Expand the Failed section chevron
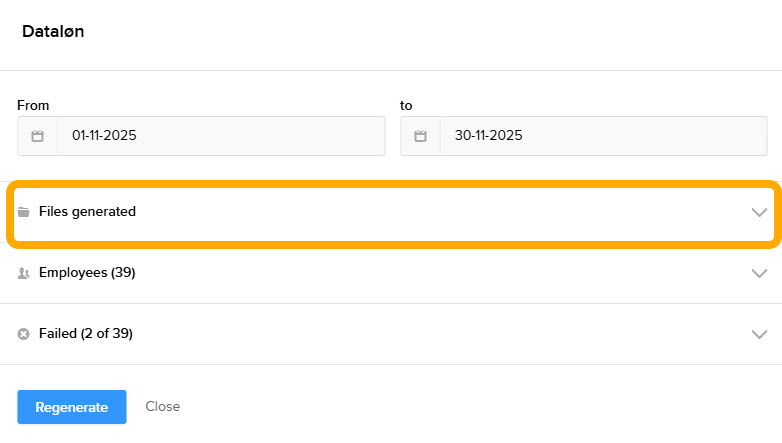 pos(759,334)
